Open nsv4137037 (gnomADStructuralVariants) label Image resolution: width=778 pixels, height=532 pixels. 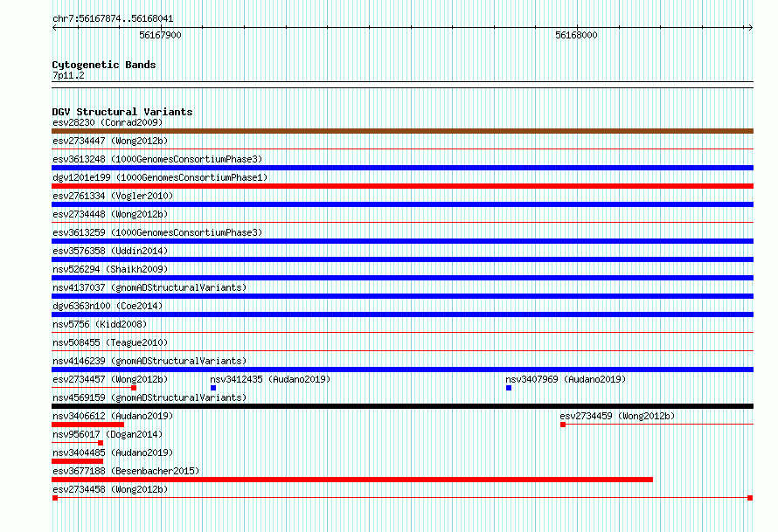coord(149,287)
